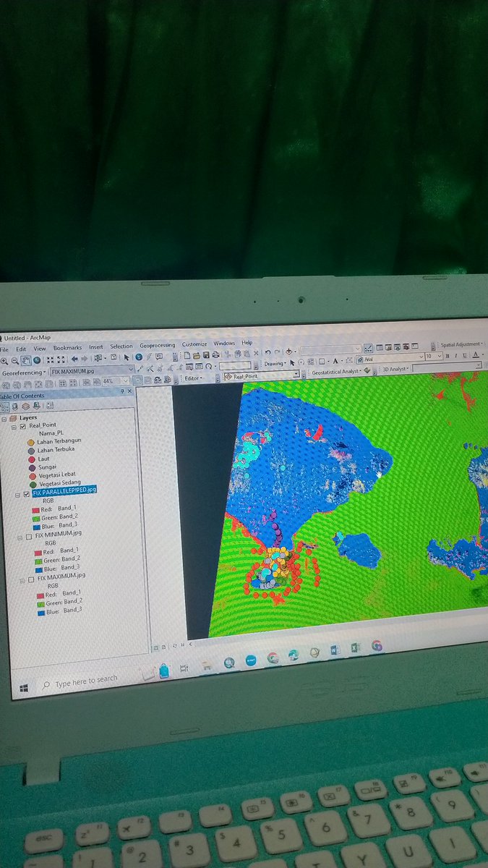Click the Open map document icon
Image resolution: width=488 pixels, height=868 pixels.
[197, 355]
